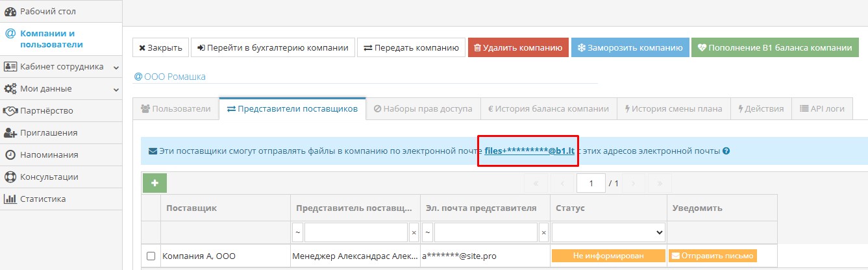
Task: Open Статистика sidebar item
Action: point(43,199)
